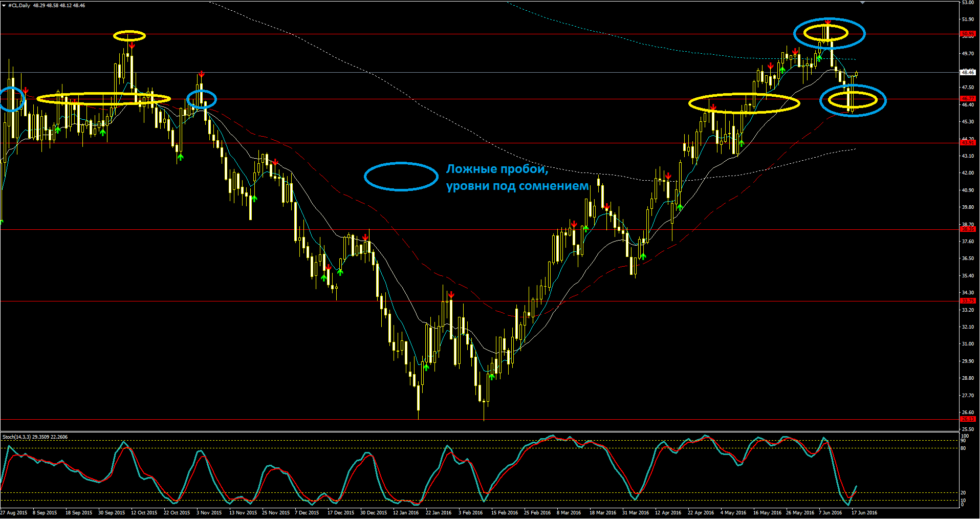Click the current price tag 48.46

click(x=968, y=73)
